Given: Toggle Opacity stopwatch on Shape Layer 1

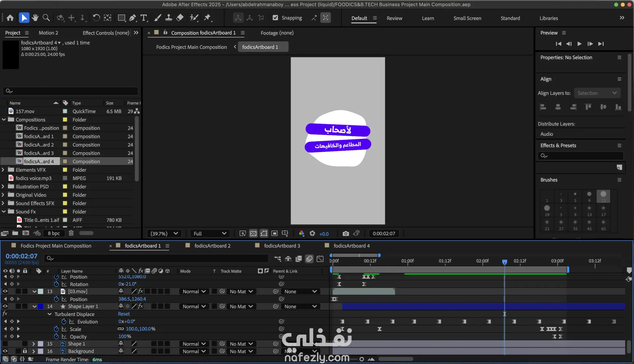Looking at the screenshot, I should (x=56, y=337).
